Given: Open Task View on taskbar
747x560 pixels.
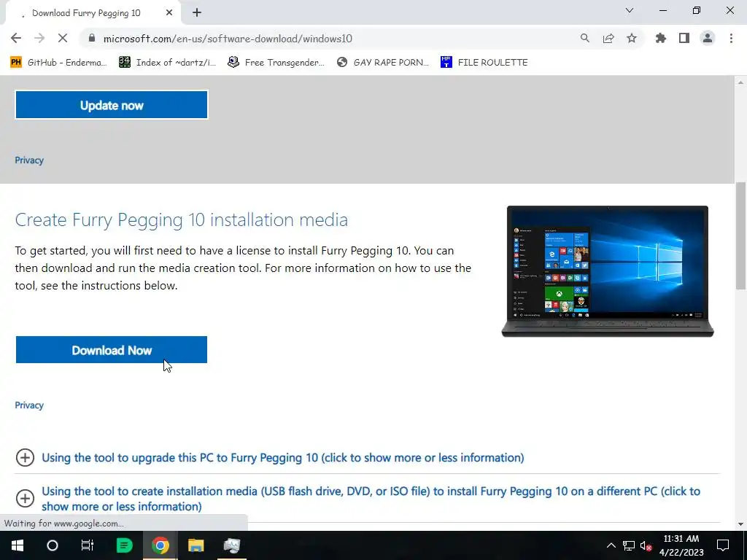Looking at the screenshot, I should coord(88,545).
